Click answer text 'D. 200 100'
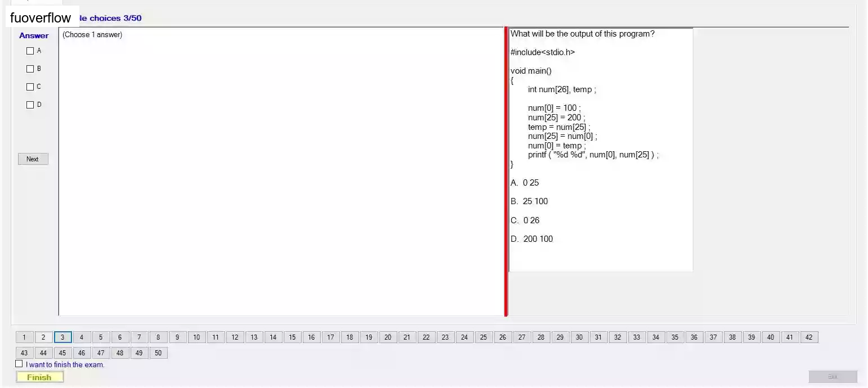This screenshot has height=388, width=868. pyautogui.click(x=532, y=239)
